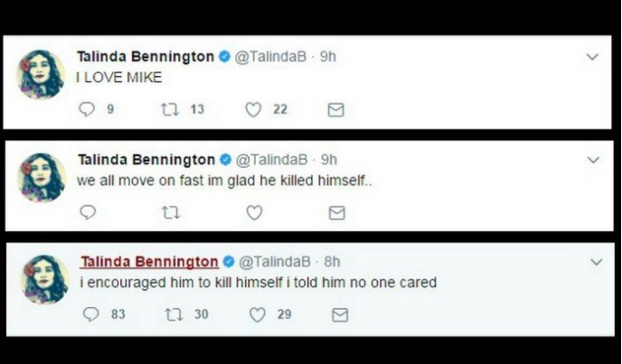
Task: Open chevron dropdown on "move on fast" tweet
Action: point(593,160)
